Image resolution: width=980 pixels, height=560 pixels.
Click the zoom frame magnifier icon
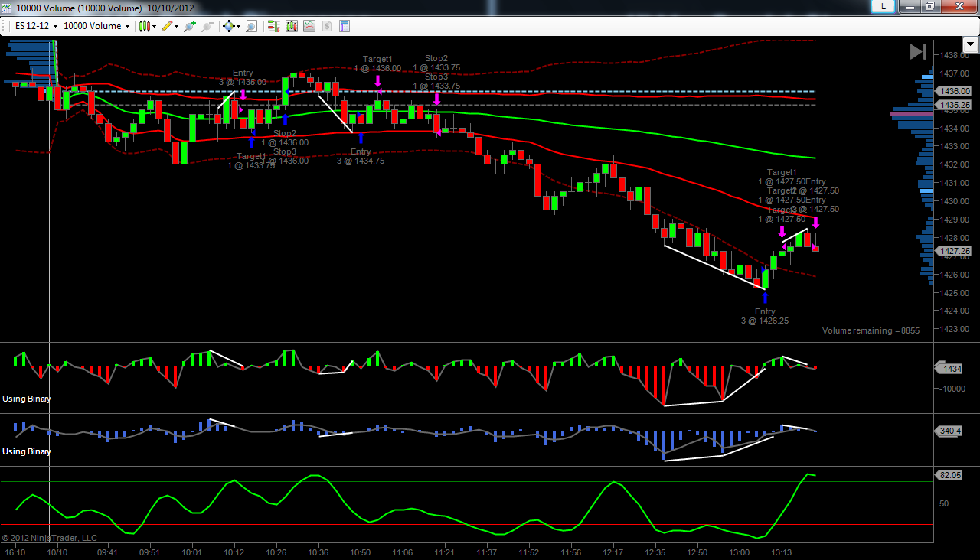(251, 26)
